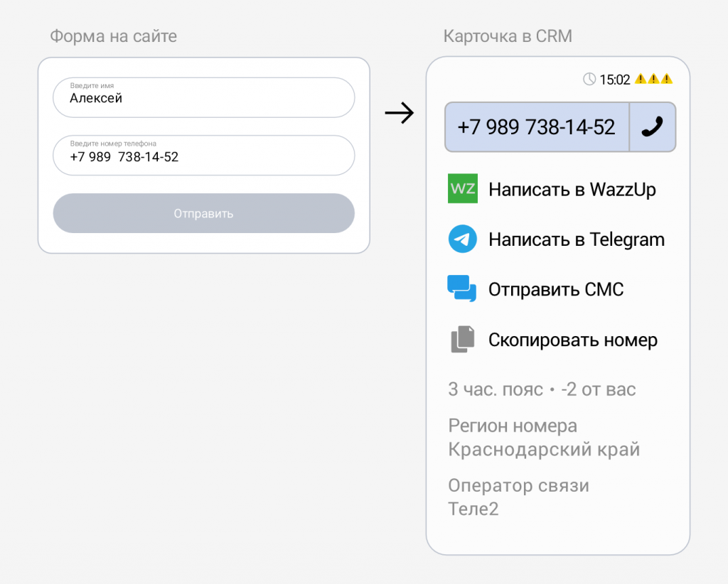Choose Написать в WazzUp option
The image size is (728, 584).
point(572,190)
